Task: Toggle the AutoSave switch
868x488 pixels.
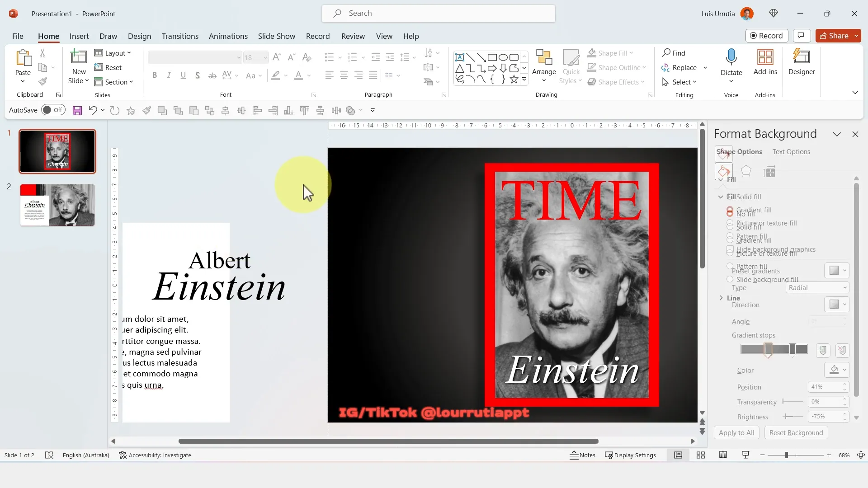Action: (x=53, y=110)
